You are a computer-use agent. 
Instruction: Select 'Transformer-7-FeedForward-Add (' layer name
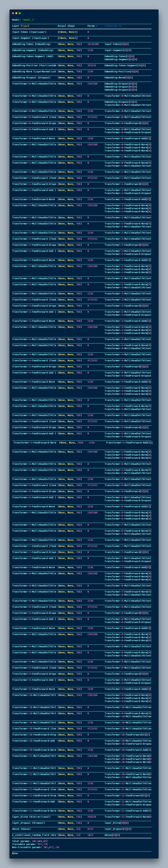34,558
